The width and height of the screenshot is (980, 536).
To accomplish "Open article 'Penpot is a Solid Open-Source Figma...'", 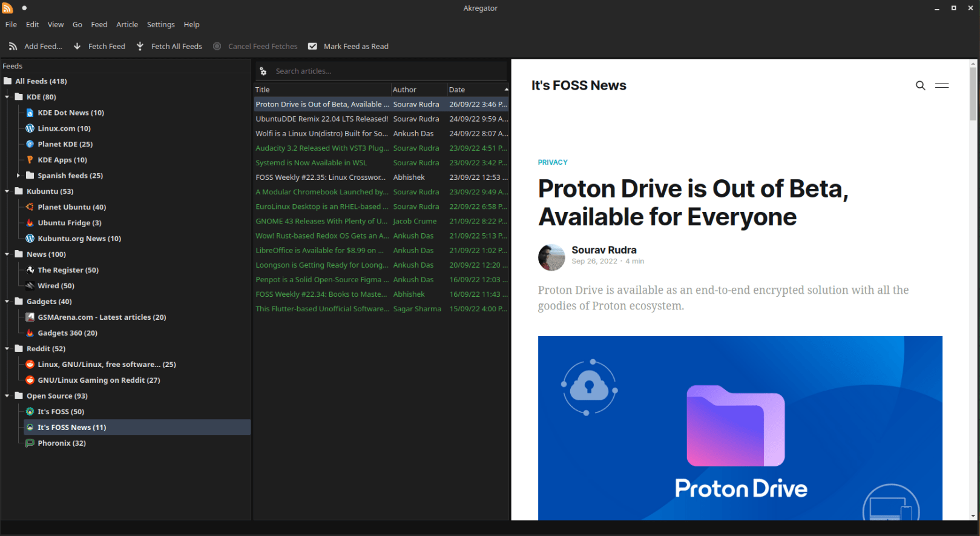I will (x=381, y=280).
